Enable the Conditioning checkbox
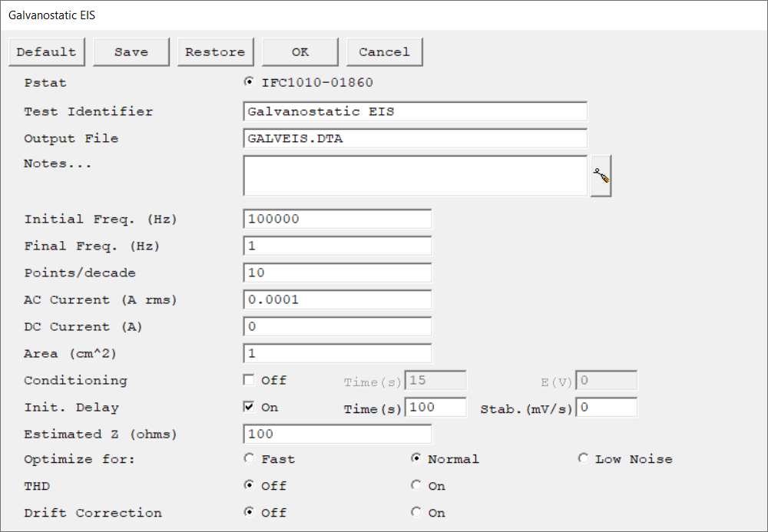Screen dimensions: 768x532 249,380
